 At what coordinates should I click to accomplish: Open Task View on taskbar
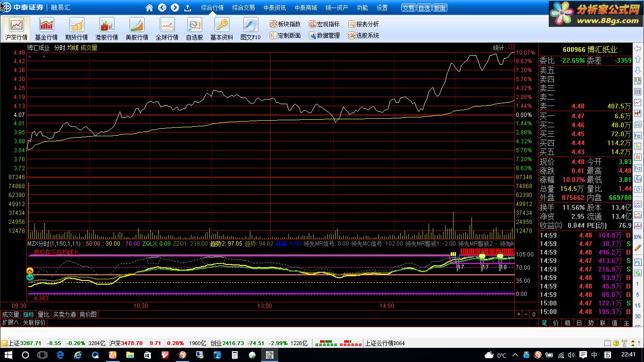42,355
